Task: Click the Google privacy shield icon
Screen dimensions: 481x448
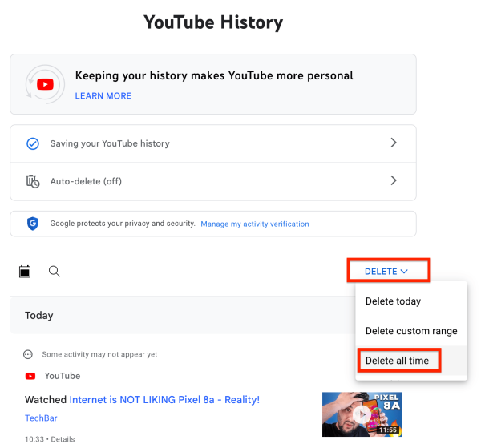Action: click(x=33, y=224)
